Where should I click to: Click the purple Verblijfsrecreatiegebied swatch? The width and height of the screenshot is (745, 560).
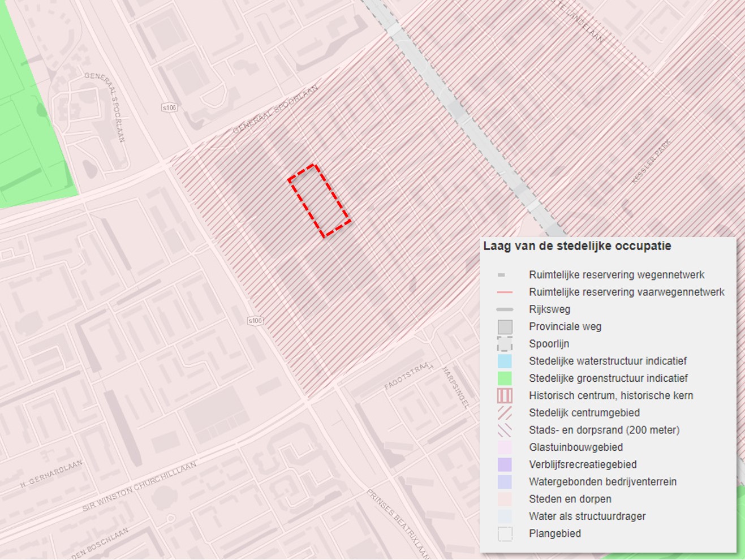(505, 464)
